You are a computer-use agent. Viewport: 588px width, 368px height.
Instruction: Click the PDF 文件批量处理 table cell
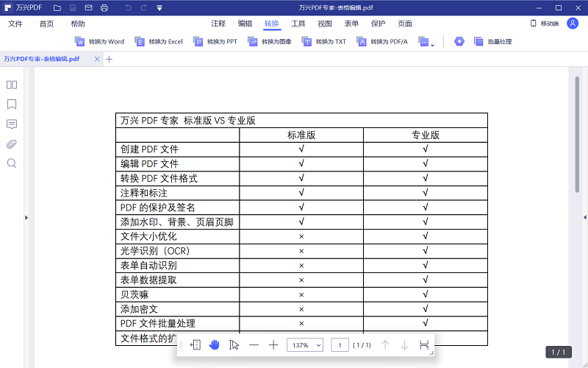click(177, 323)
